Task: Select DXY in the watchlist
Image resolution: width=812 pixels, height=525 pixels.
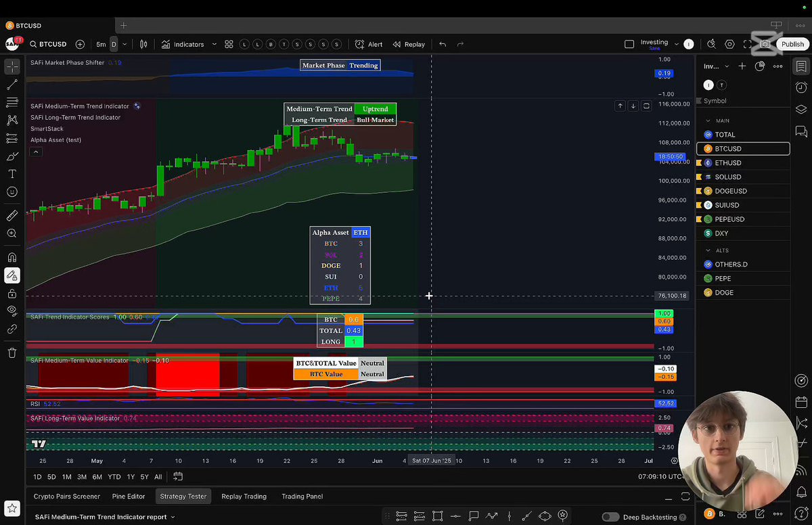Action: pos(743,233)
